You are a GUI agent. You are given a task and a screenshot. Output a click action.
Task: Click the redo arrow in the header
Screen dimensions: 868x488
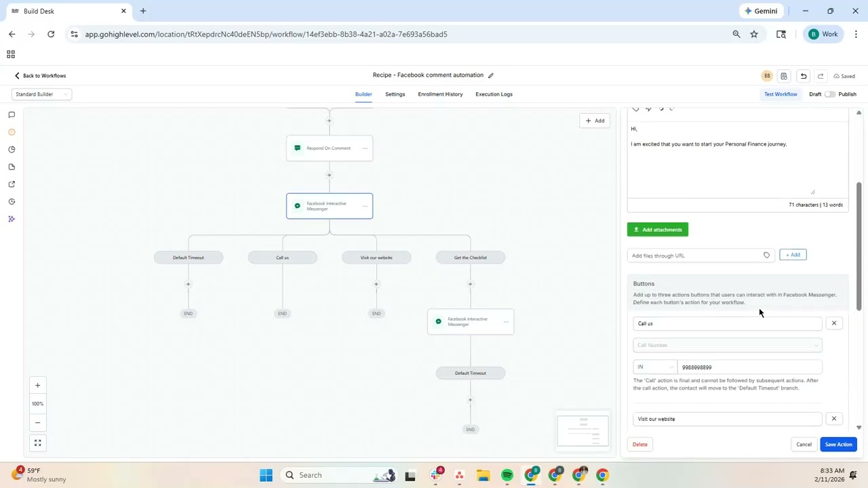point(821,76)
